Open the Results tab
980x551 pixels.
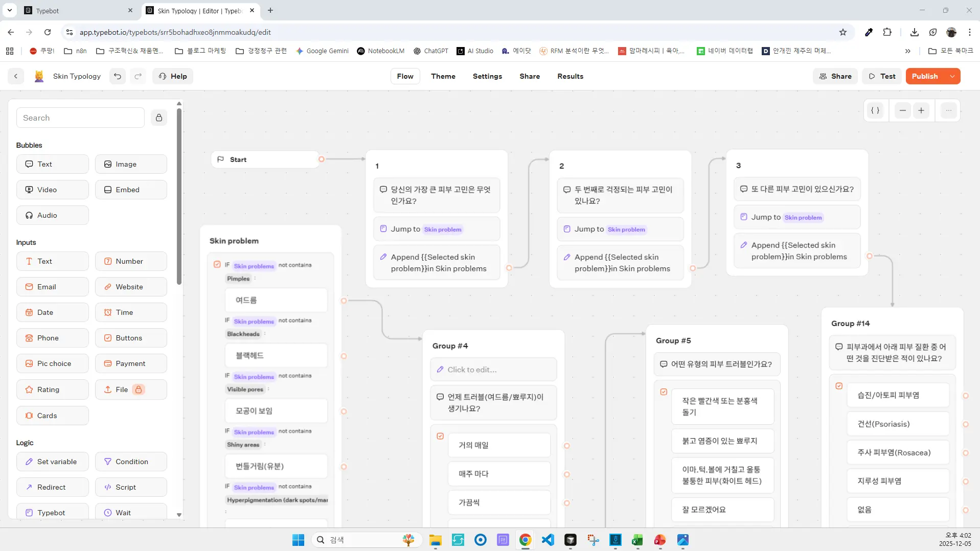[x=570, y=76]
